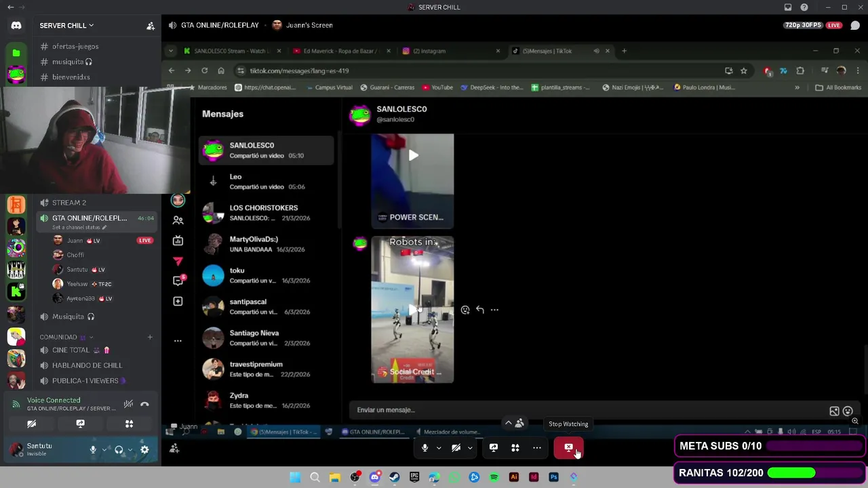Open Discord inbox icon in title bar

click(x=788, y=7)
